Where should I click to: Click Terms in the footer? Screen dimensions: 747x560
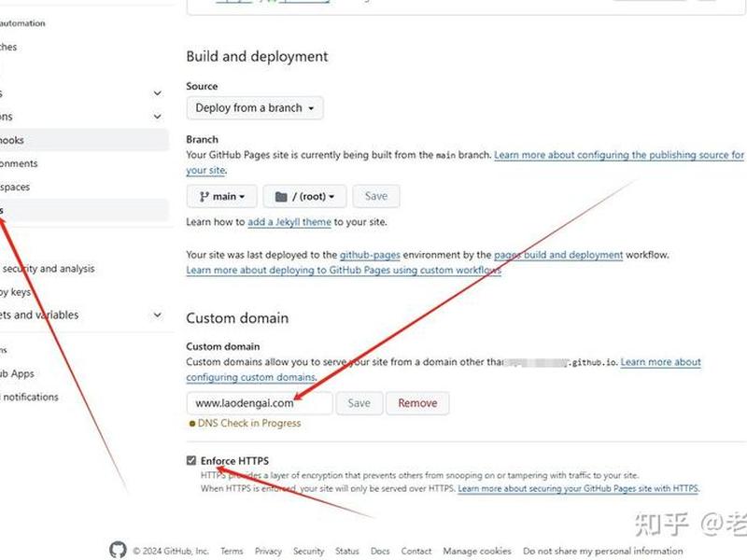click(232, 551)
